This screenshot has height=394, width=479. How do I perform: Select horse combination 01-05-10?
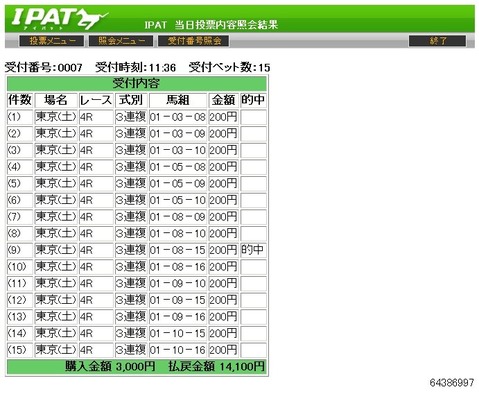(x=178, y=200)
